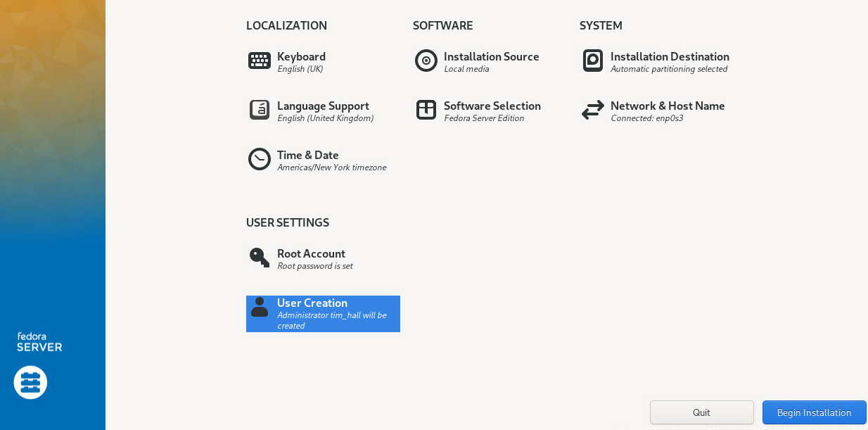The image size is (868, 430).
Task: Click "English (United Kingdom)" language status
Action: (326, 118)
